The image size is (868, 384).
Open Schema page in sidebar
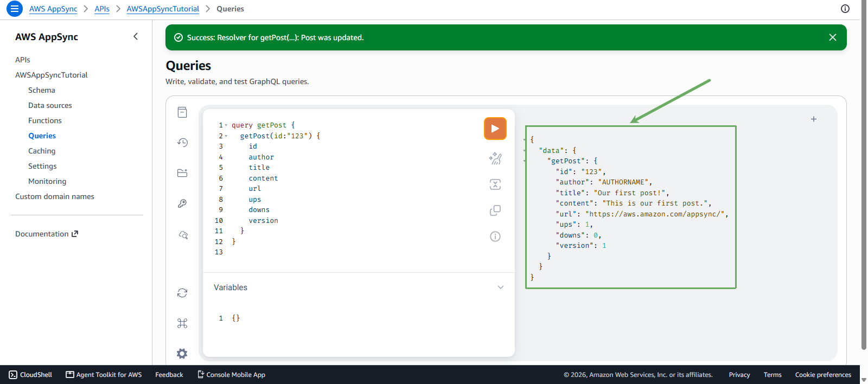pos(42,90)
